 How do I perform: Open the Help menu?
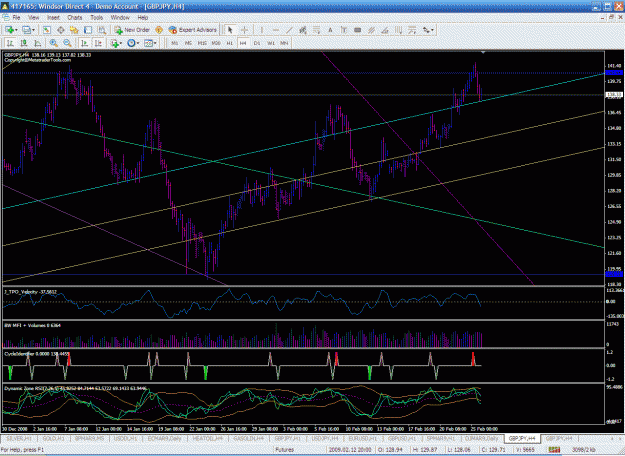143,18
